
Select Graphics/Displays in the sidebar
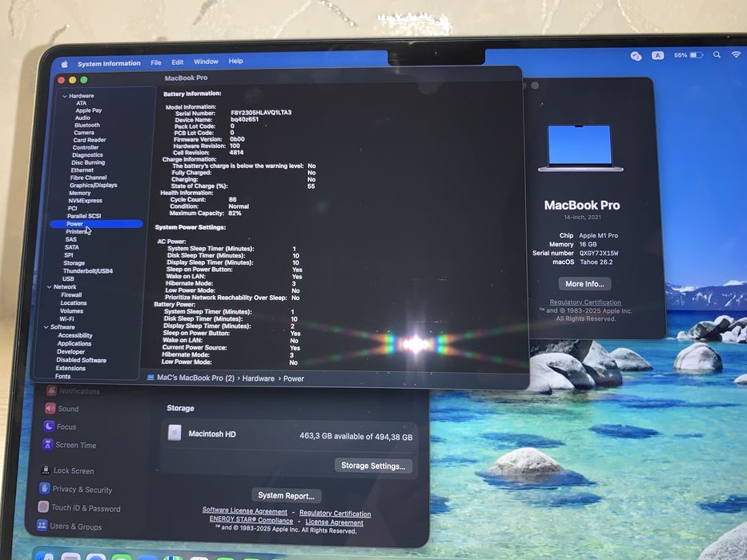coord(94,186)
